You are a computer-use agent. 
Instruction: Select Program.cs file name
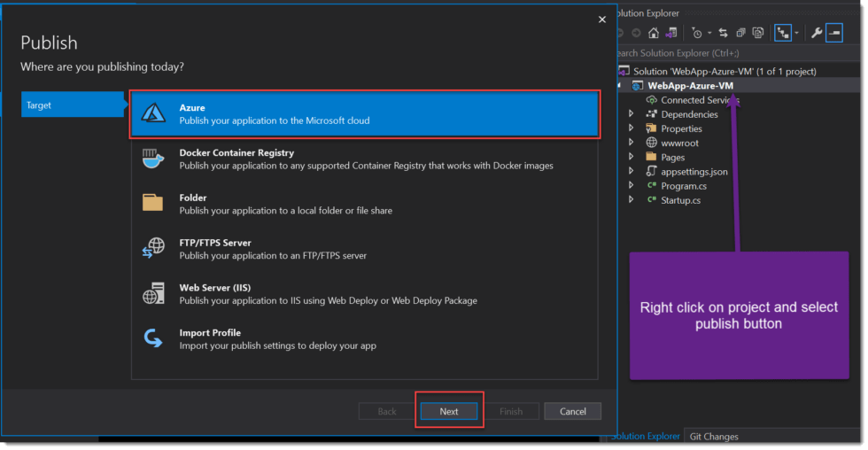click(x=684, y=186)
